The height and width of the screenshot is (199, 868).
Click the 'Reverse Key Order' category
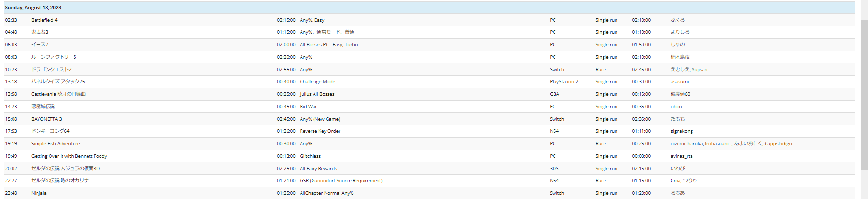coord(320,131)
